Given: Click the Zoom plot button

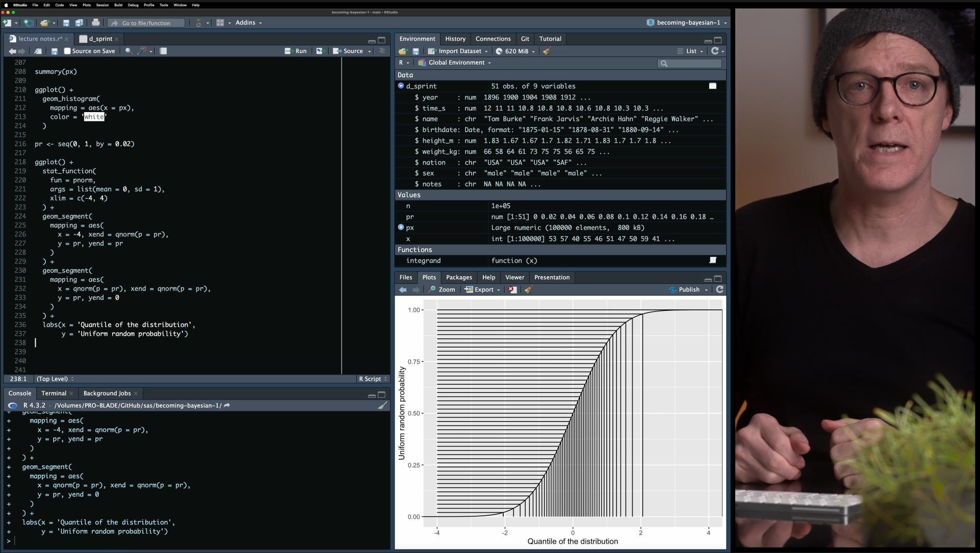Looking at the screenshot, I should (x=442, y=289).
